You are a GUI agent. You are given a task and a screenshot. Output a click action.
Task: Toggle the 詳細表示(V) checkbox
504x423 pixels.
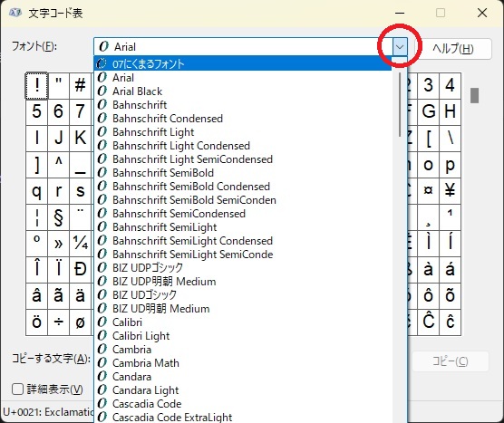tap(18, 389)
